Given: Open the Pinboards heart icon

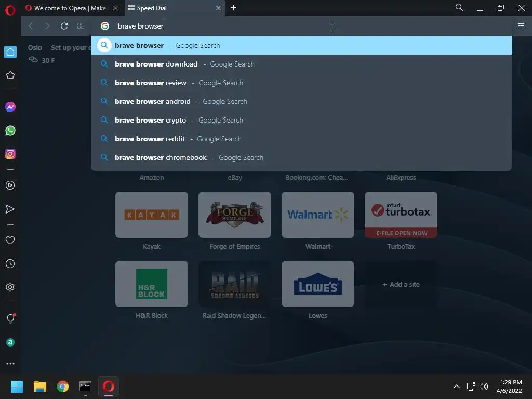Looking at the screenshot, I should tap(10, 240).
